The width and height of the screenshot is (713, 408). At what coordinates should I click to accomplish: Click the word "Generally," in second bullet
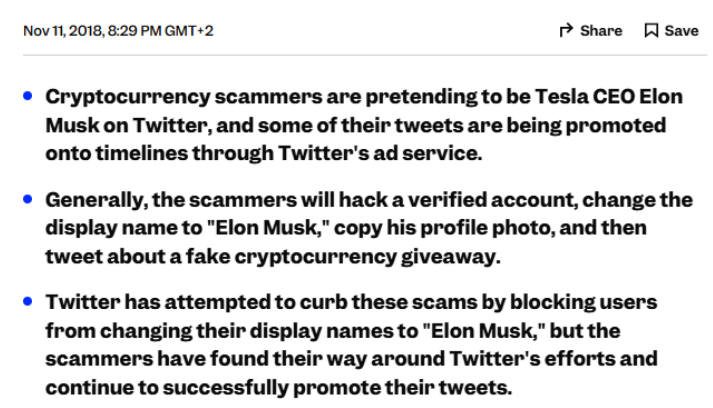click(x=96, y=200)
